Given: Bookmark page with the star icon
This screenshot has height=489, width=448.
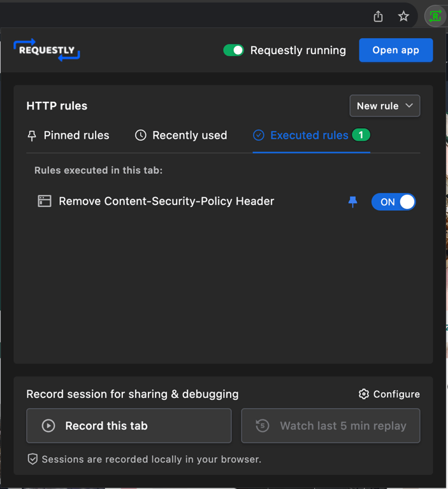Looking at the screenshot, I should [403, 17].
